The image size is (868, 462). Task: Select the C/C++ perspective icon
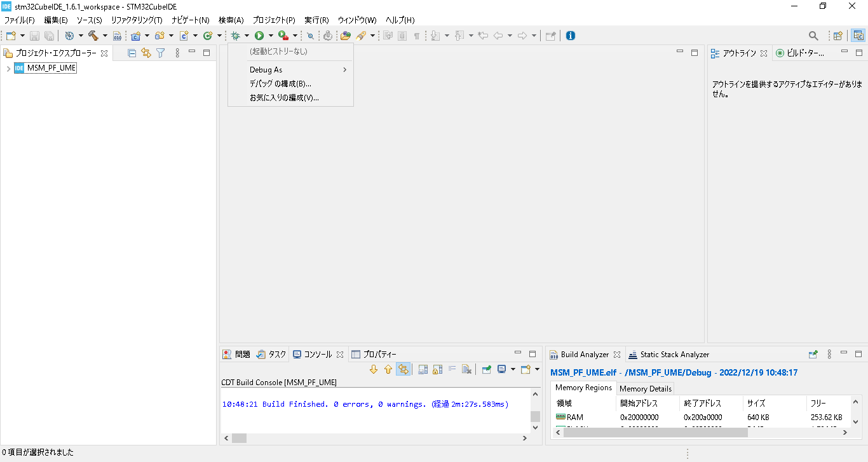point(858,36)
